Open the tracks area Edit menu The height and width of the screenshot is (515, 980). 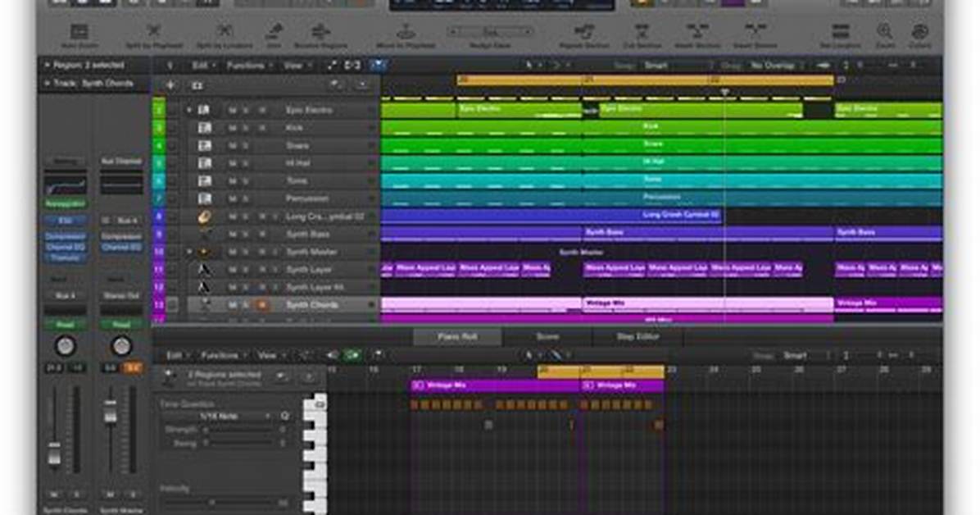coord(204,65)
